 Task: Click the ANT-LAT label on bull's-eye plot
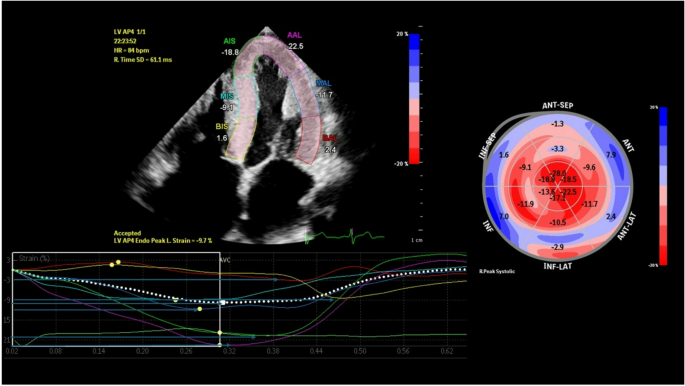tap(627, 226)
